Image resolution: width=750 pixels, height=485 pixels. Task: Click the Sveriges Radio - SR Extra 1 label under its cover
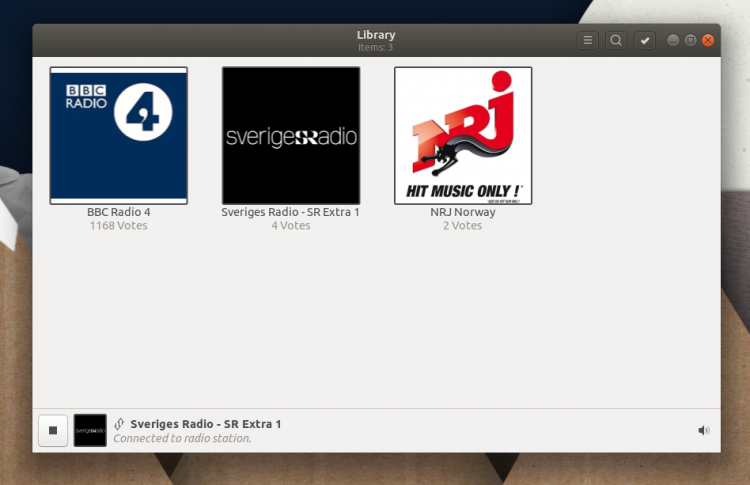pos(290,212)
